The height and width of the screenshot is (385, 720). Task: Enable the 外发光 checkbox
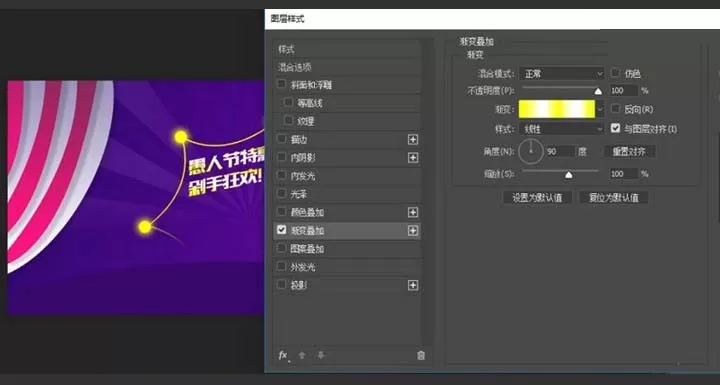pyautogui.click(x=281, y=266)
